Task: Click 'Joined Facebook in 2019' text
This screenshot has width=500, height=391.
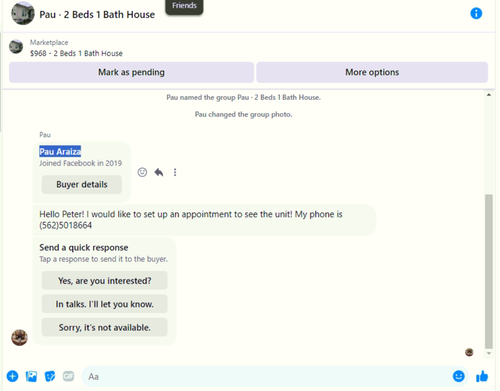Action: [x=81, y=163]
